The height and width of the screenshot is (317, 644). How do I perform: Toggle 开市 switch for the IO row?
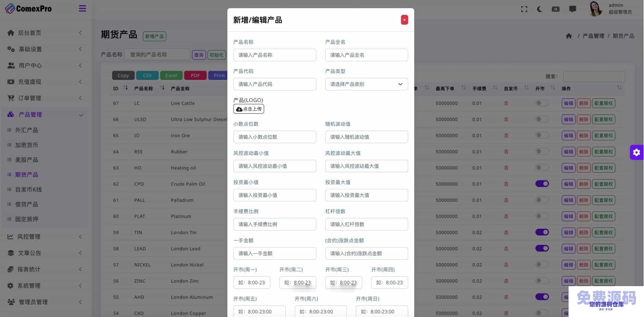[x=542, y=135]
